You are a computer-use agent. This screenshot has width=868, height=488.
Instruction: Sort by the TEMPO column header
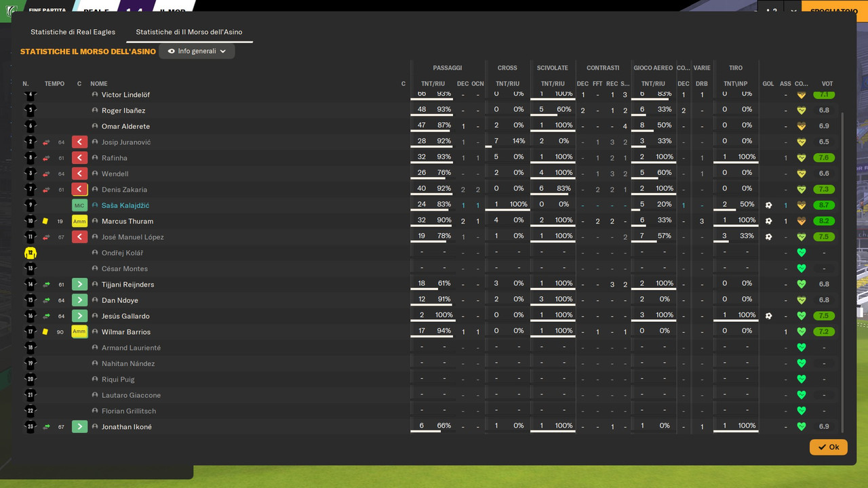[54, 84]
